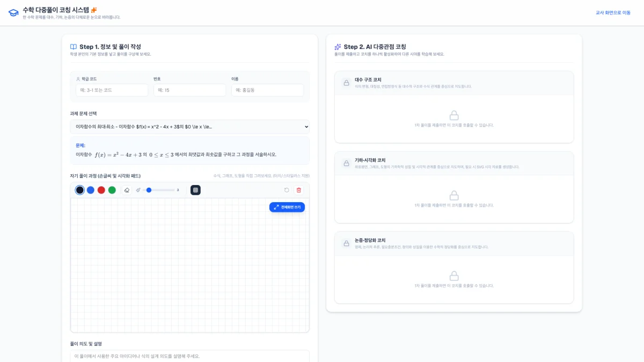Click the graduation cap logo icon

[13, 12]
